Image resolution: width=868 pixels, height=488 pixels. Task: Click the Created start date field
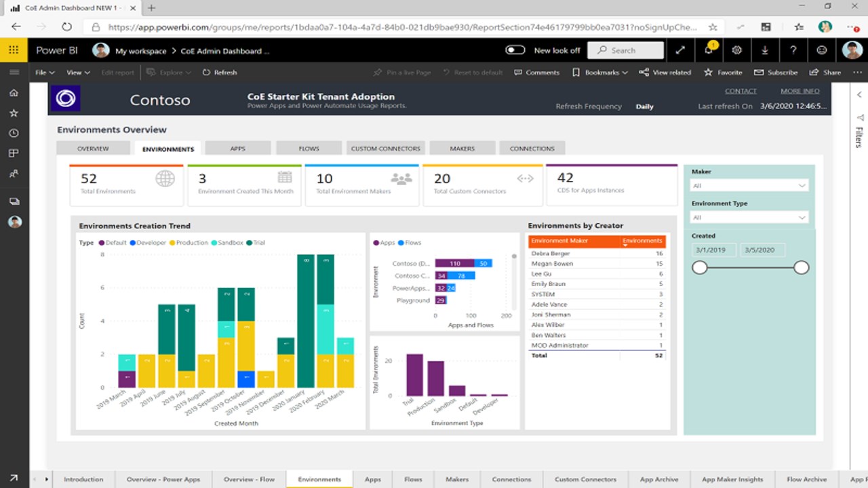coord(713,250)
